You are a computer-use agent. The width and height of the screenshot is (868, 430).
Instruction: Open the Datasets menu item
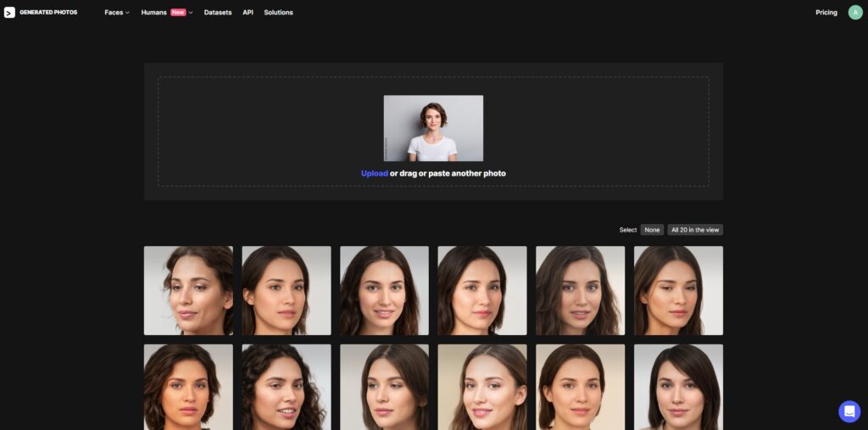click(x=218, y=12)
